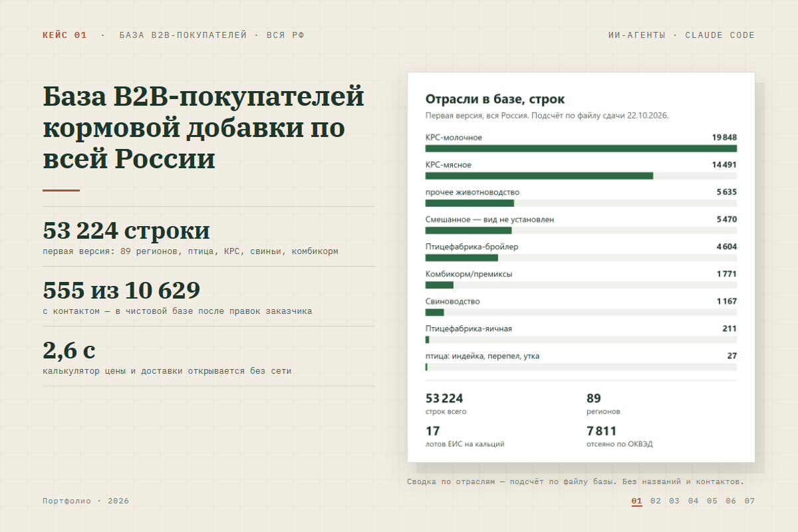Click the Комбикорм/премиксы bar
This screenshot has width=798, height=532.
pos(581,285)
